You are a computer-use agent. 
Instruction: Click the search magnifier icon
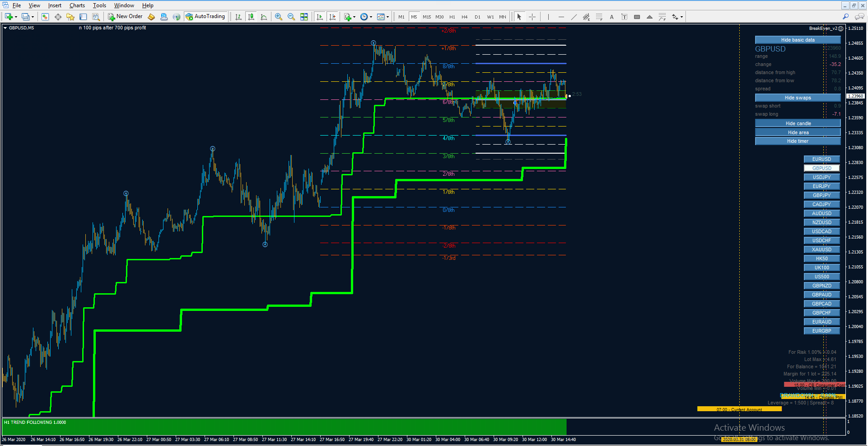[x=846, y=17]
